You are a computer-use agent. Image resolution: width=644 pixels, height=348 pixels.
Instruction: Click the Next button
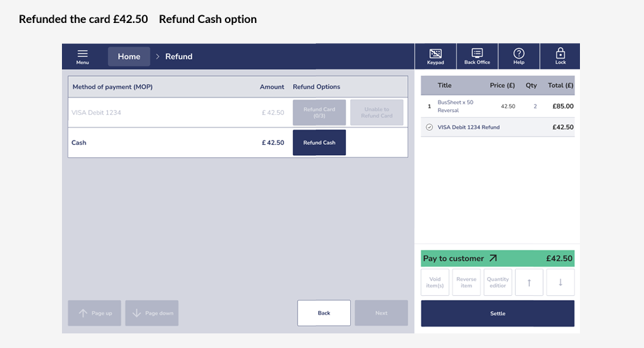(x=381, y=313)
